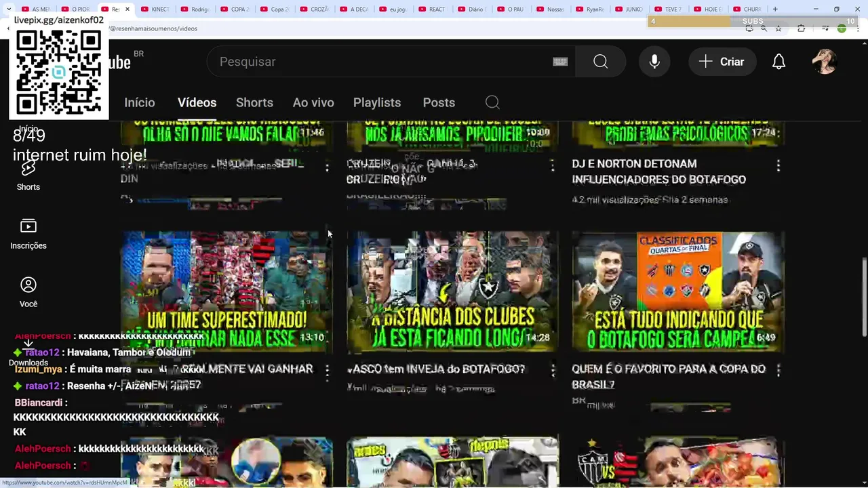Switch to the KINECT browser tab
Screen dimensions: 868x488
[x=155, y=9]
